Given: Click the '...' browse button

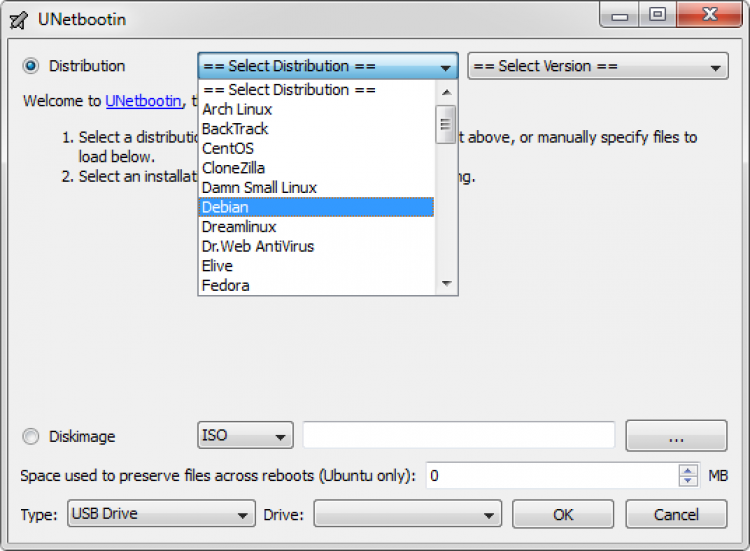Looking at the screenshot, I should coord(676,436).
